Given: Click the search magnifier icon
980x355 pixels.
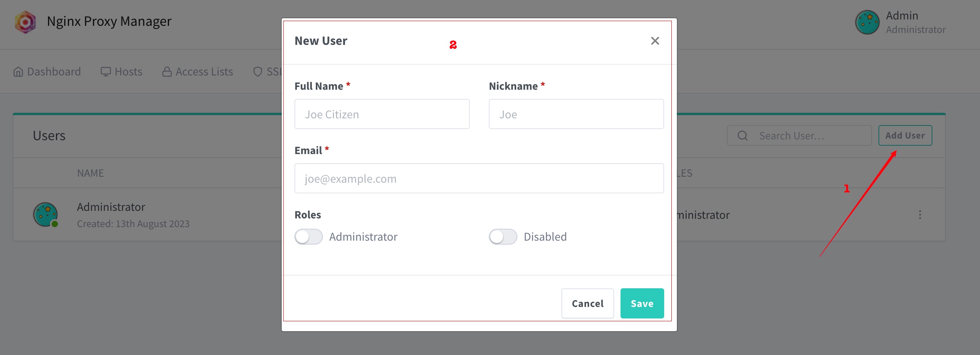Looking at the screenshot, I should coord(743,136).
